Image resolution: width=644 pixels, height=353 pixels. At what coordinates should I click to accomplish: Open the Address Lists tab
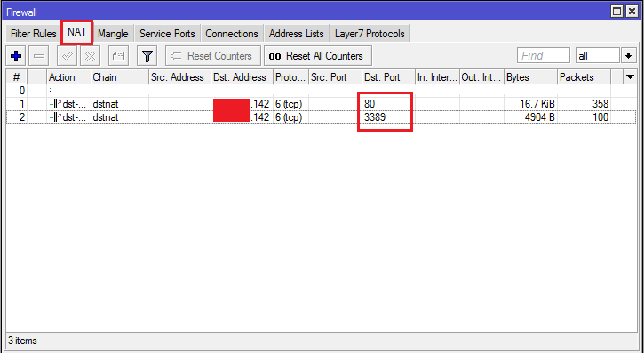[296, 34]
